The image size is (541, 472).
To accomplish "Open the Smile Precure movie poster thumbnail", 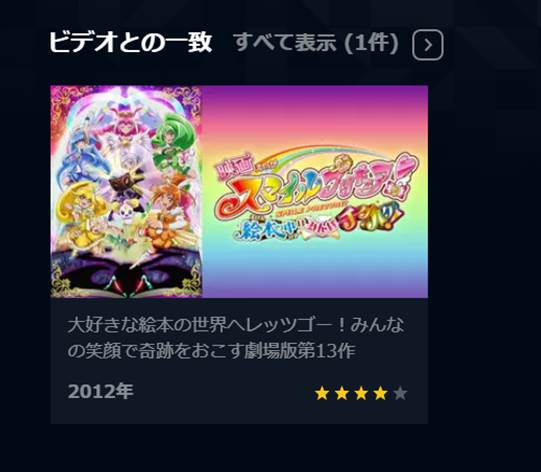I will tap(126, 191).
